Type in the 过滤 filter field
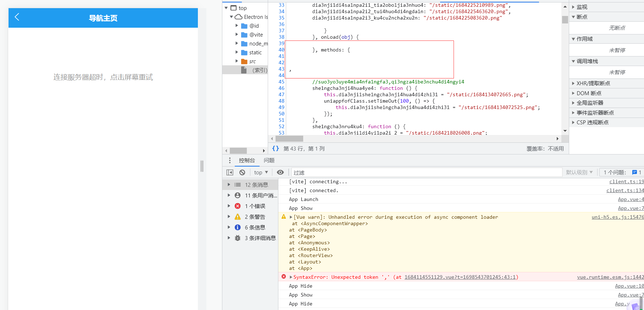Screen dimensions: 644x310 (x=427, y=172)
